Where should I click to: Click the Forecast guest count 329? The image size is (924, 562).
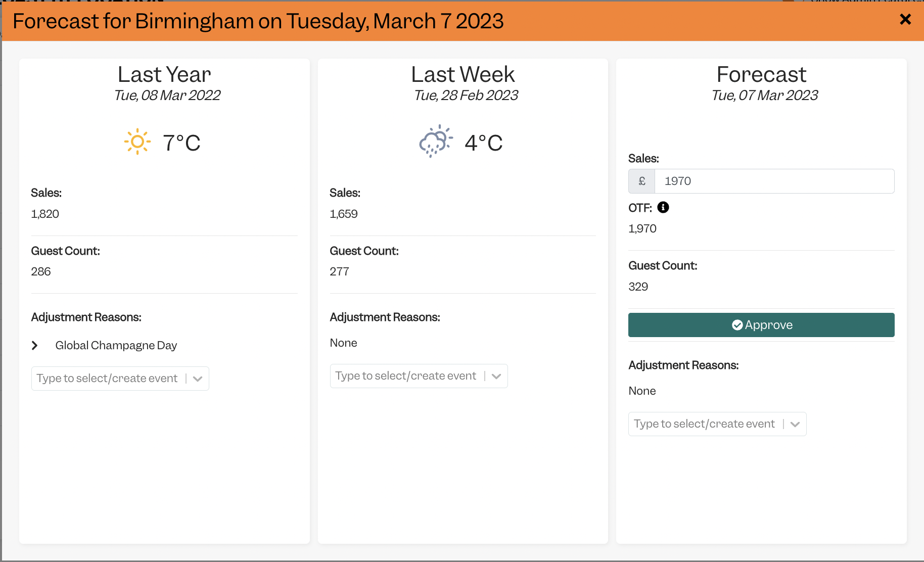click(638, 287)
